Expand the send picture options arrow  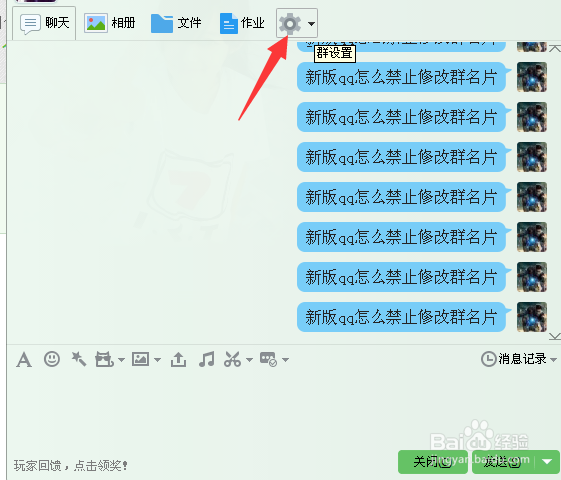(x=157, y=360)
